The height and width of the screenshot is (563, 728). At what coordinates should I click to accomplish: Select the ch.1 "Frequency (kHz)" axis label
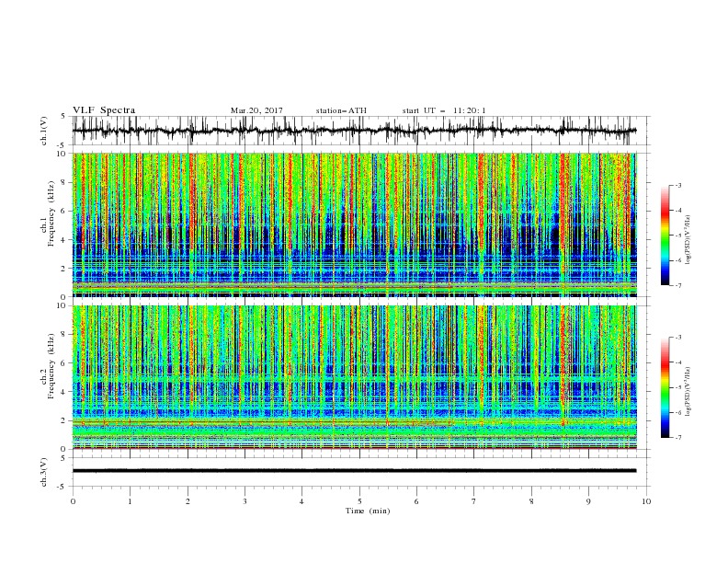tap(51, 213)
